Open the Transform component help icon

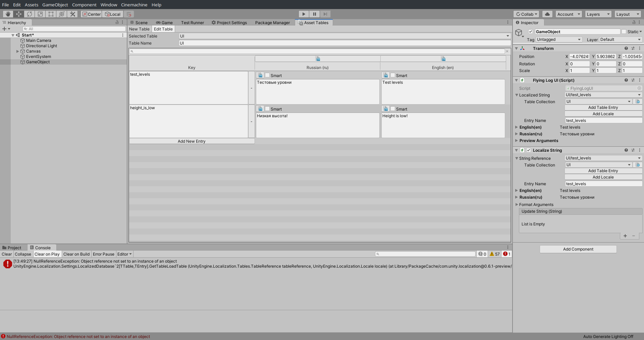(626, 49)
